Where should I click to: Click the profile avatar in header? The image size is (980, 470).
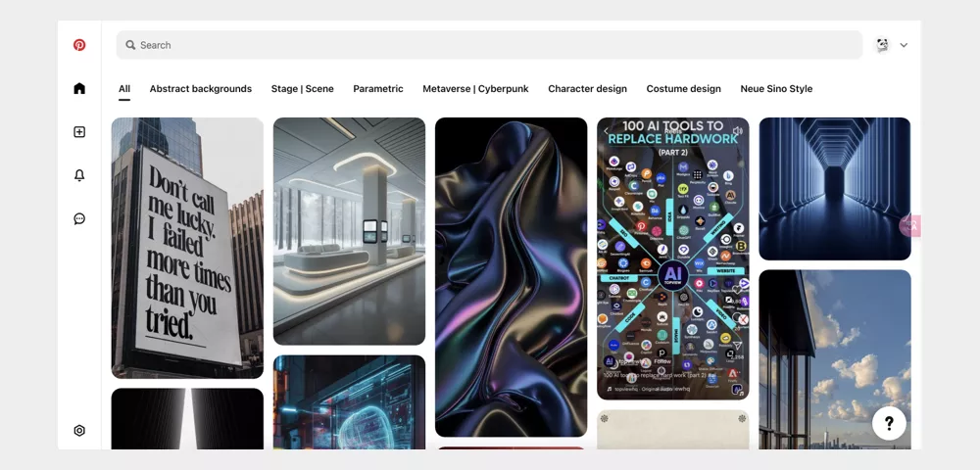pyautogui.click(x=882, y=45)
